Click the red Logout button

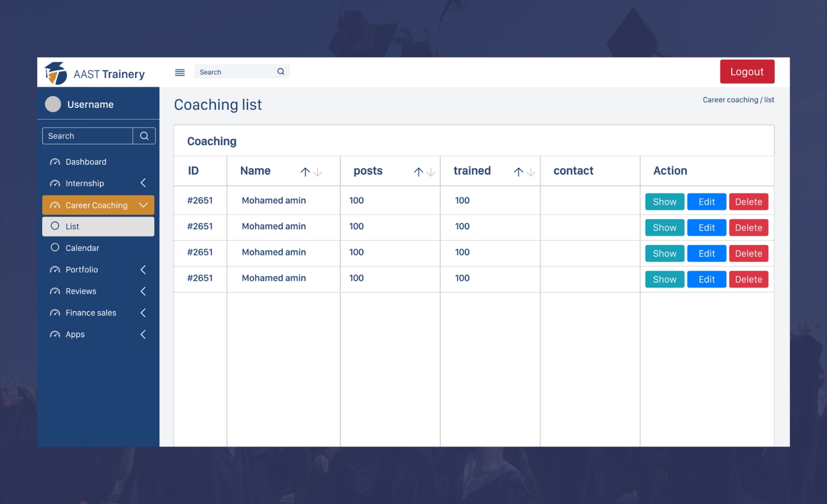pyautogui.click(x=747, y=72)
